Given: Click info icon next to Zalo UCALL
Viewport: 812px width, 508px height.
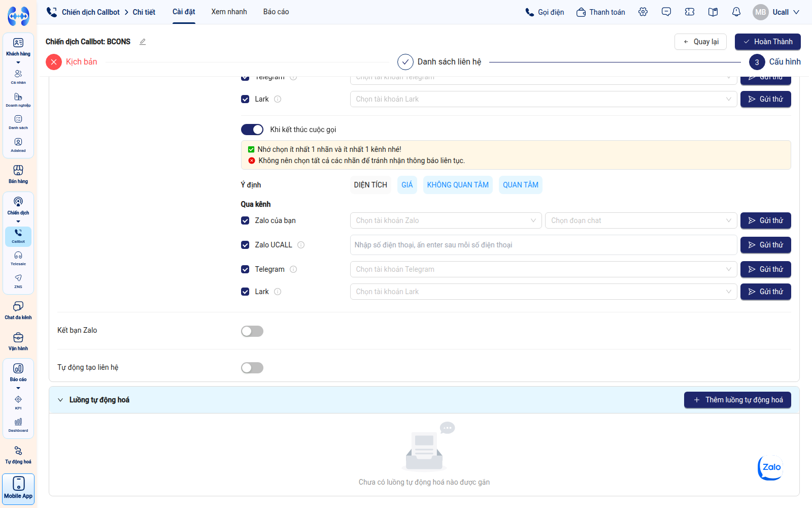Looking at the screenshot, I should point(301,245).
